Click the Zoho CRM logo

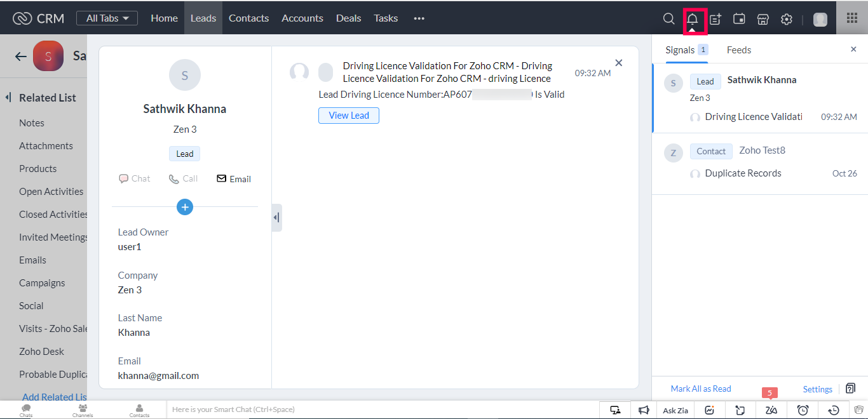click(39, 18)
